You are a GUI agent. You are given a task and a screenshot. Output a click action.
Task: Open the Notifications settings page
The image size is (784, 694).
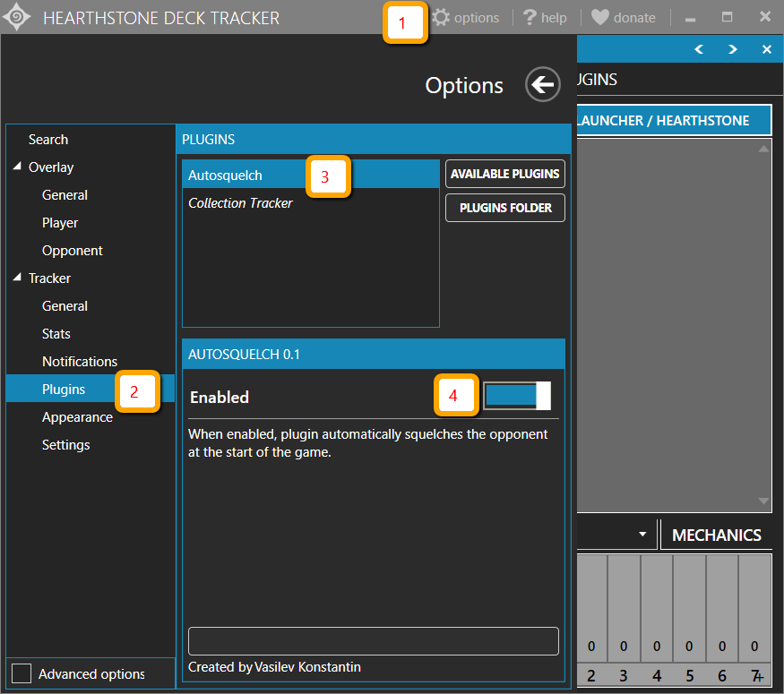click(x=80, y=361)
